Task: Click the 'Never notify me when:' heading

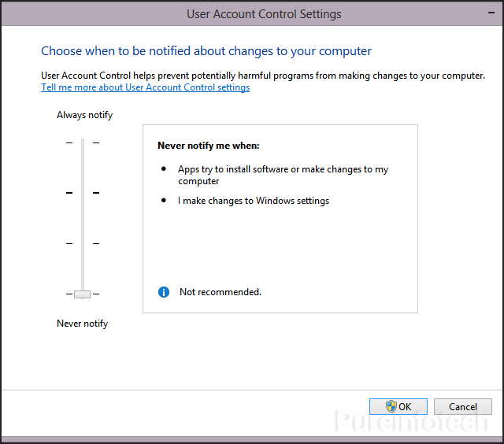Action: coord(208,146)
